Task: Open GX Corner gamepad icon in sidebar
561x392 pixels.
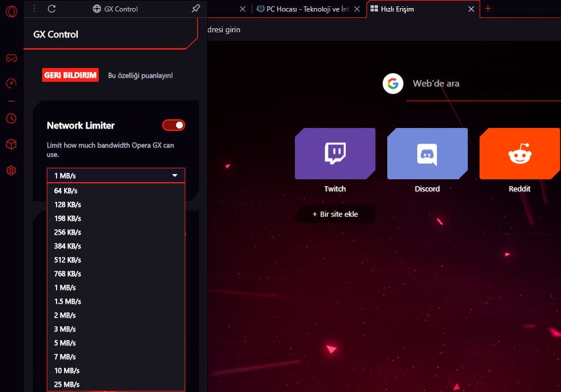Action: (x=11, y=58)
